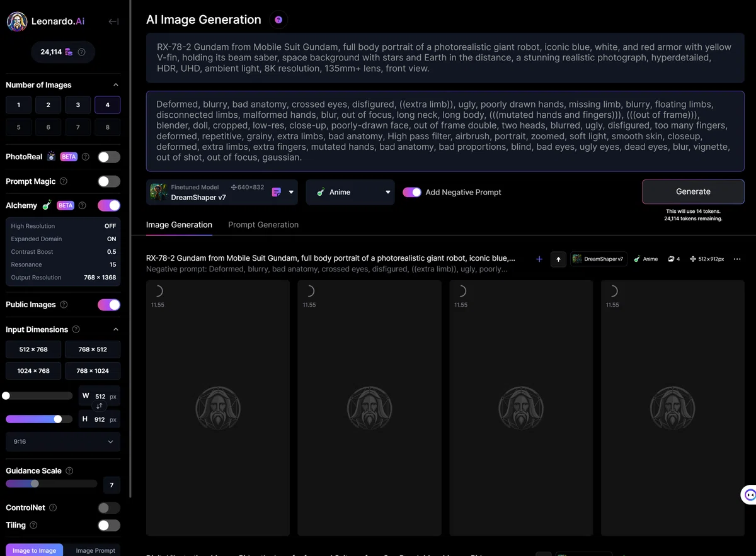Open PhotoReal help tooltip icon
This screenshot has height=556, width=756.
(x=86, y=157)
